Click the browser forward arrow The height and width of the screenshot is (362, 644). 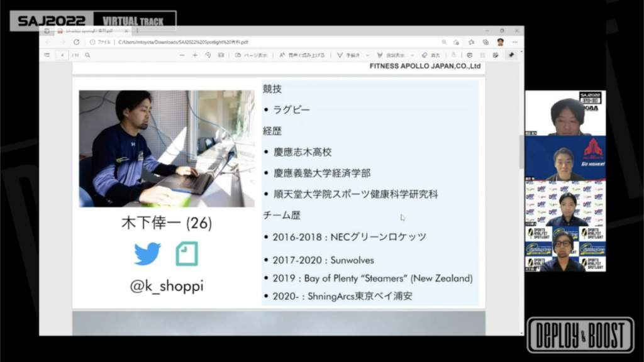click(62, 42)
